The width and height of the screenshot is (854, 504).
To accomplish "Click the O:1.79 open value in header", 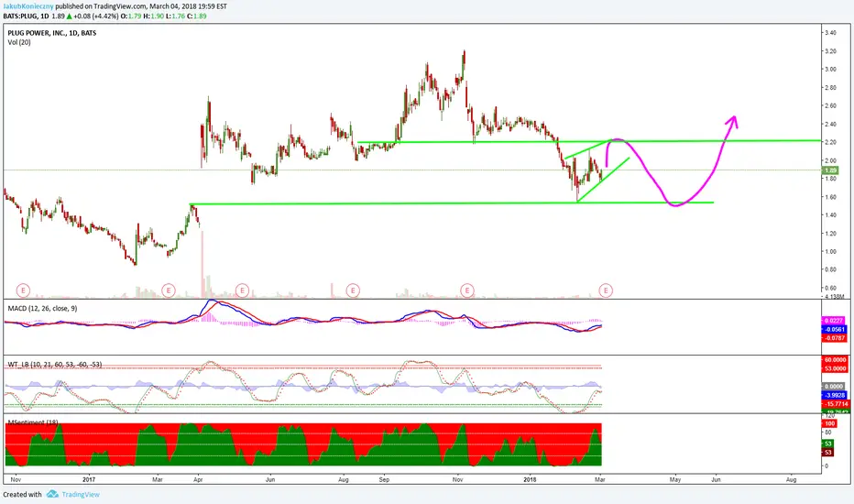I will (131, 16).
